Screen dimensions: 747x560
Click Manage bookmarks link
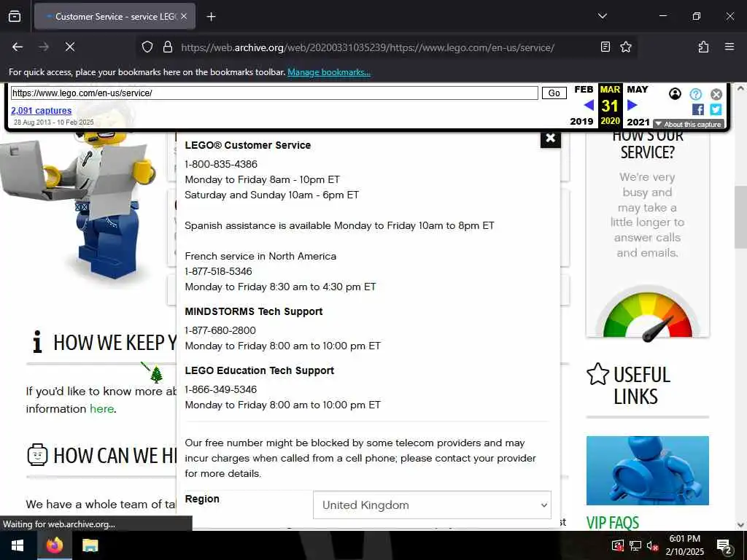pos(329,72)
